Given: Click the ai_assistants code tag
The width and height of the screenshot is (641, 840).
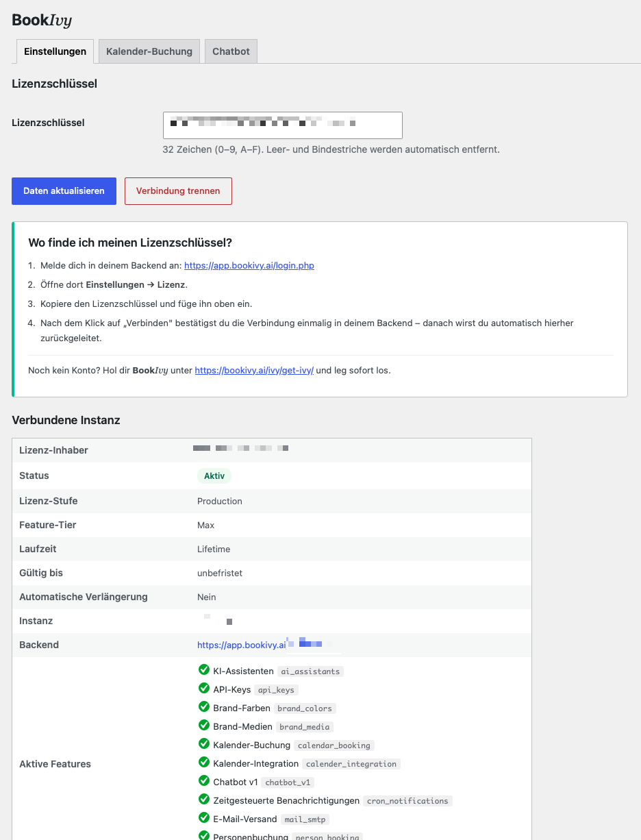Looking at the screenshot, I should [310, 671].
